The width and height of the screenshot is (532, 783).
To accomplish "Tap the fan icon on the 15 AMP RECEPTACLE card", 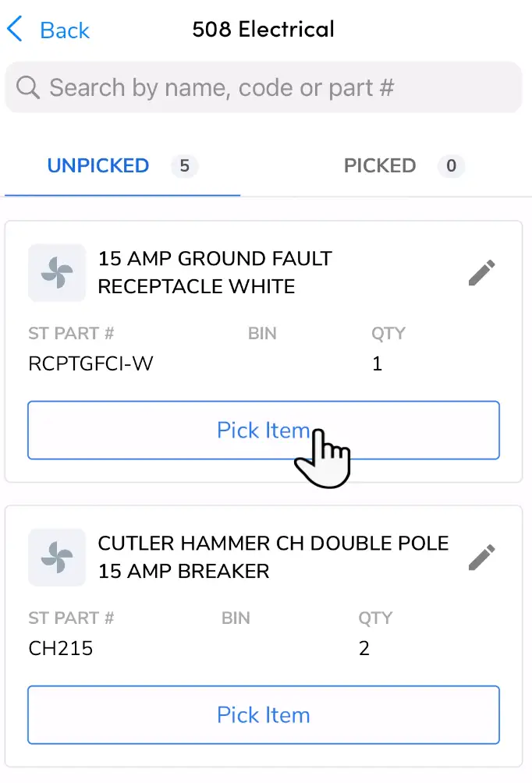I will tap(56, 273).
